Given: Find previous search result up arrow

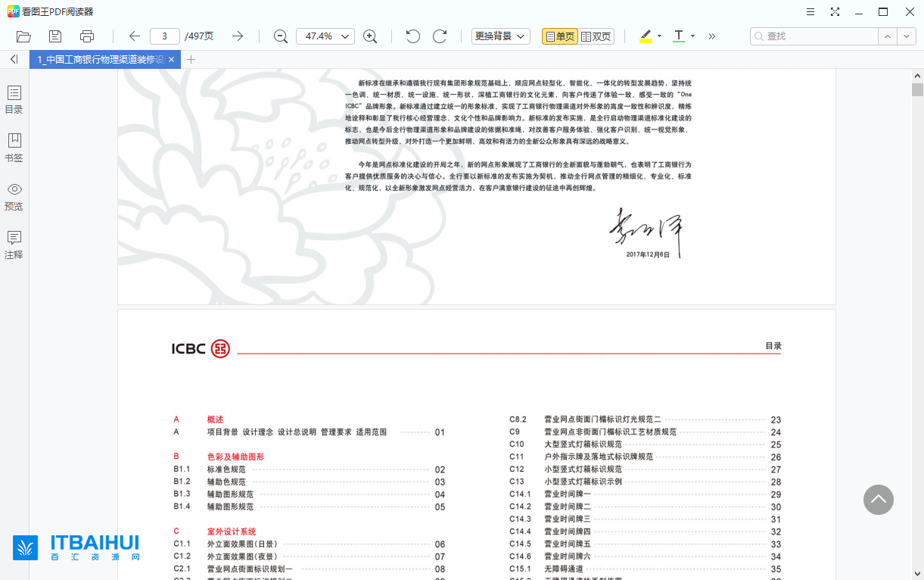Looking at the screenshot, I should coord(888,36).
